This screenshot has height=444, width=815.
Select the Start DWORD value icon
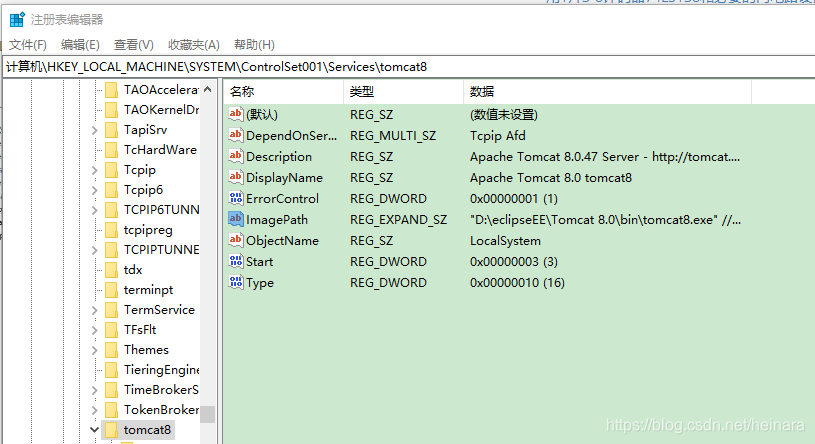235,262
